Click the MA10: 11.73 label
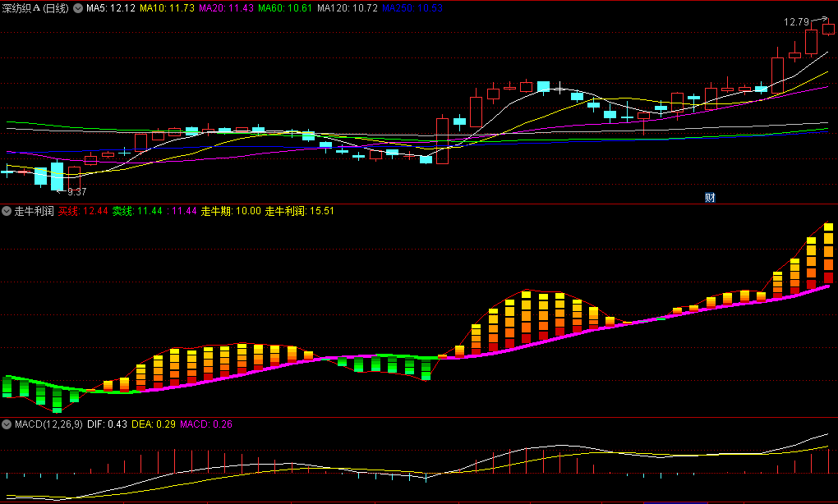 tap(168, 8)
